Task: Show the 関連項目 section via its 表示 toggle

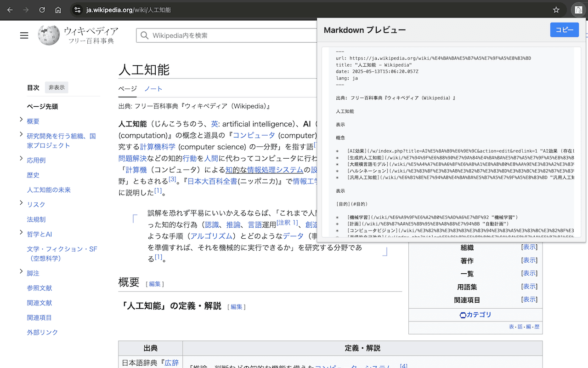Action: 529,299
